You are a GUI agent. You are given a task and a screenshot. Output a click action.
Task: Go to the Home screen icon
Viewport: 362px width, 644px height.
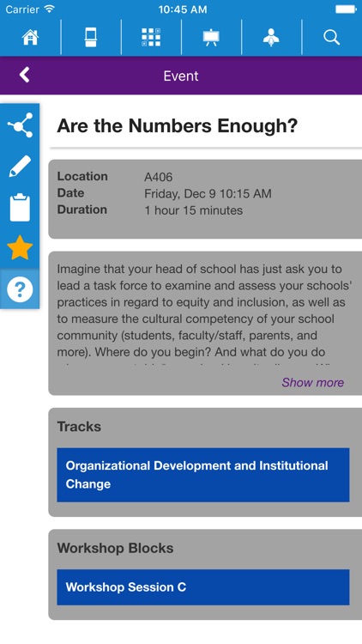point(30,38)
